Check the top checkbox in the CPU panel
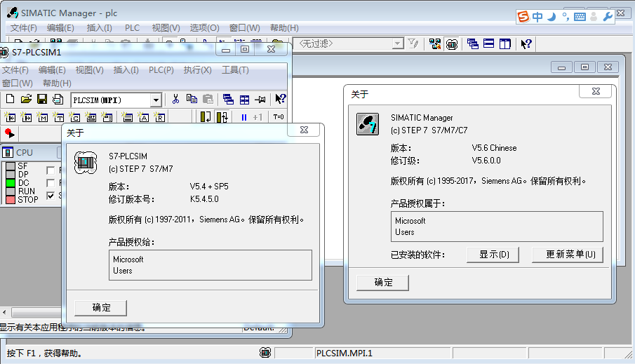This screenshot has width=635, height=364. click(x=51, y=170)
